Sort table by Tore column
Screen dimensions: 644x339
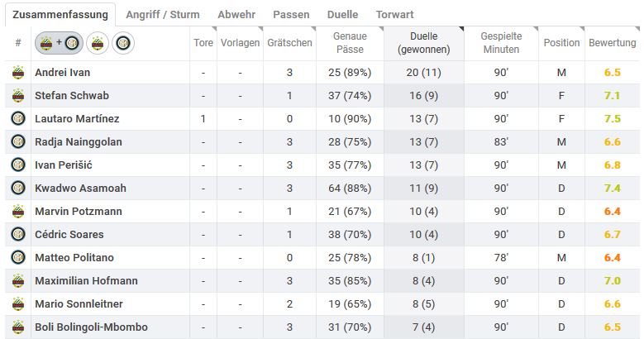click(203, 43)
